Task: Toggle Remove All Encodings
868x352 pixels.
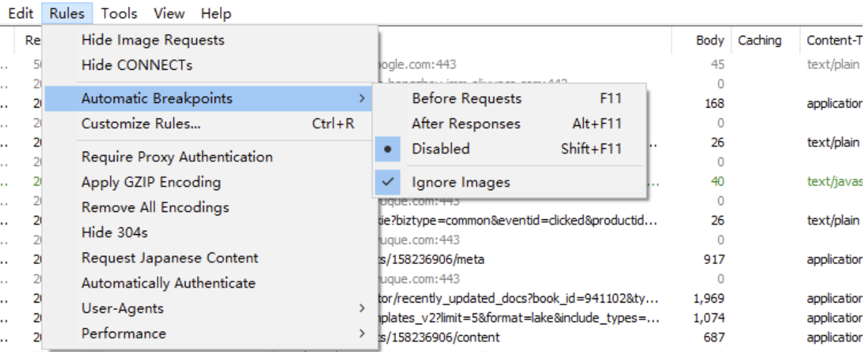Action: click(155, 207)
